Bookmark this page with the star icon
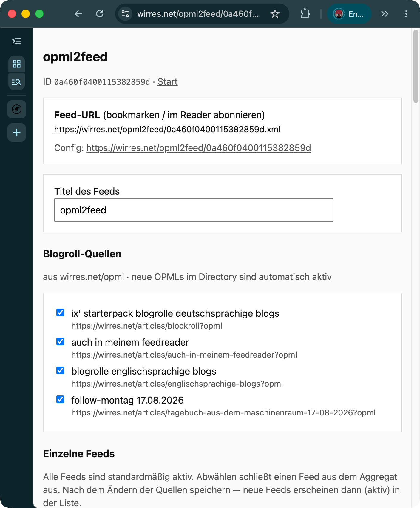 [275, 14]
